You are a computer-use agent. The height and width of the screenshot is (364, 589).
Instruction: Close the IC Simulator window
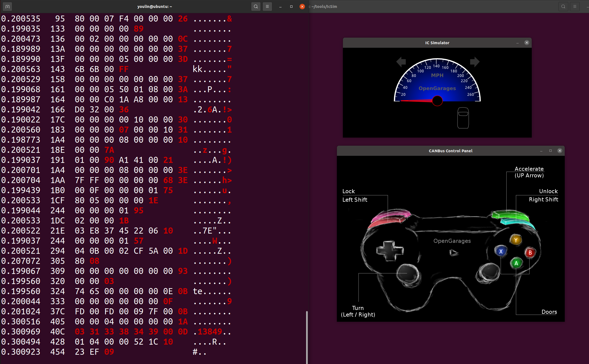(527, 43)
